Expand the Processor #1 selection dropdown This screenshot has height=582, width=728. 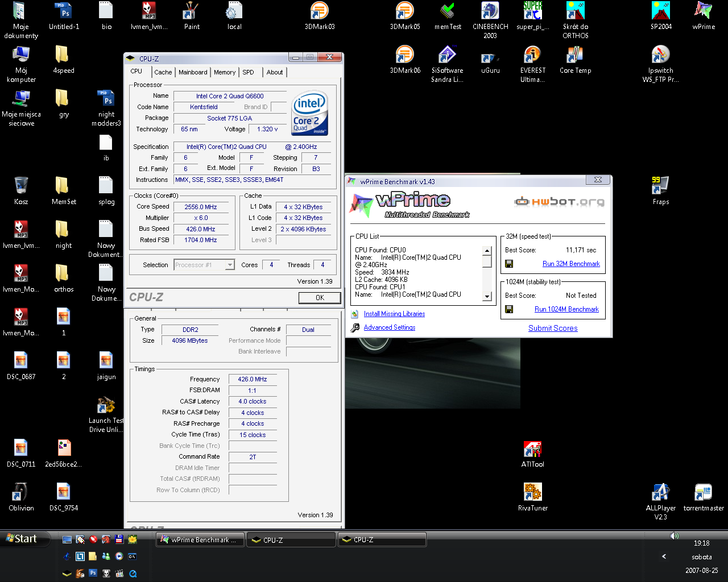230,265
